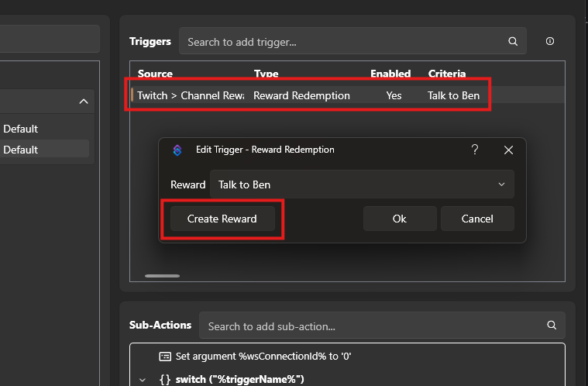Click the Type column header
Image resolution: width=588 pixels, height=386 pixels.
(x=266, y=74)
